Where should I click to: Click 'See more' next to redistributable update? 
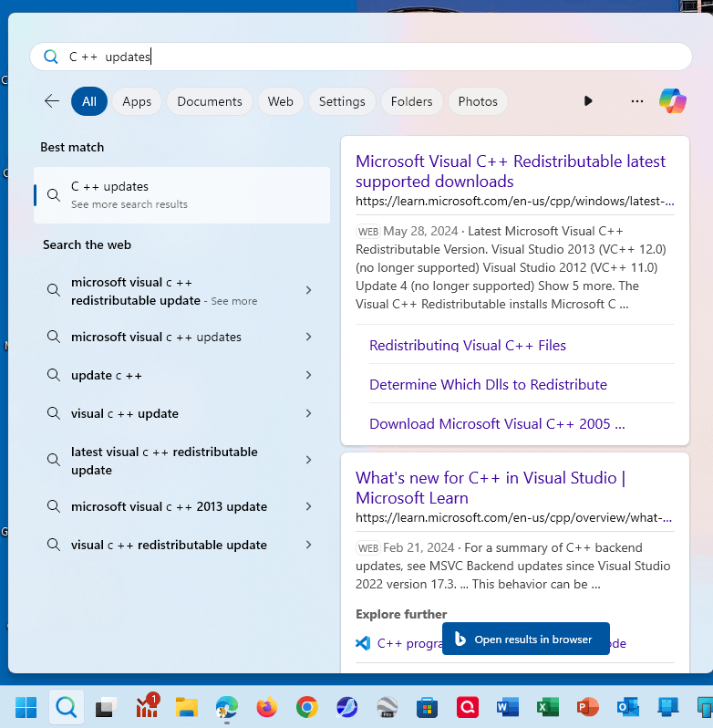click(x=233, y=301)
